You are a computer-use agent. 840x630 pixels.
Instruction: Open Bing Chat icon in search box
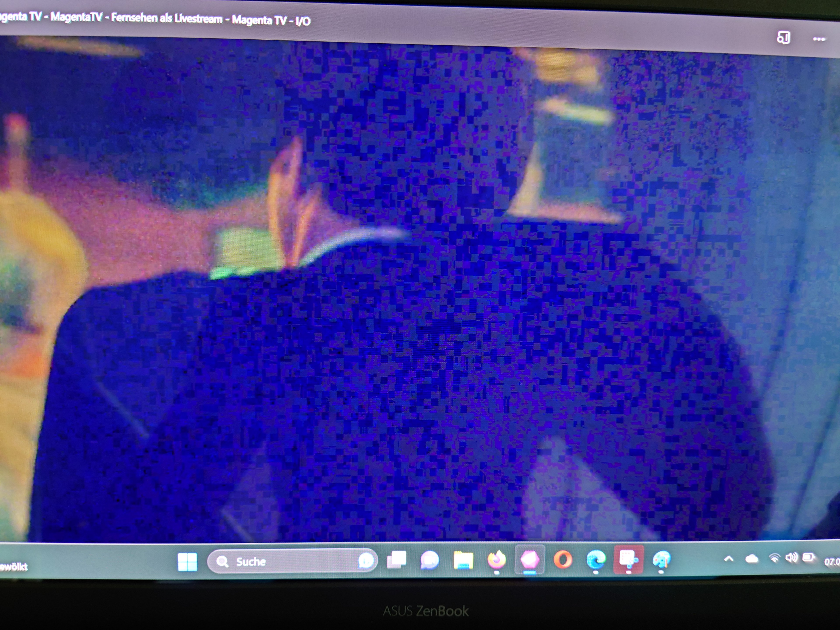(366, 560)
